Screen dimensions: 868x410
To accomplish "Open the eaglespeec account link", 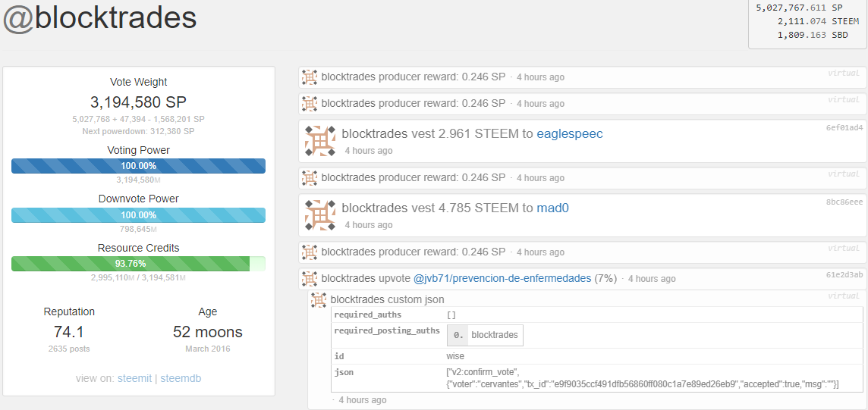I will coord(570,133).
